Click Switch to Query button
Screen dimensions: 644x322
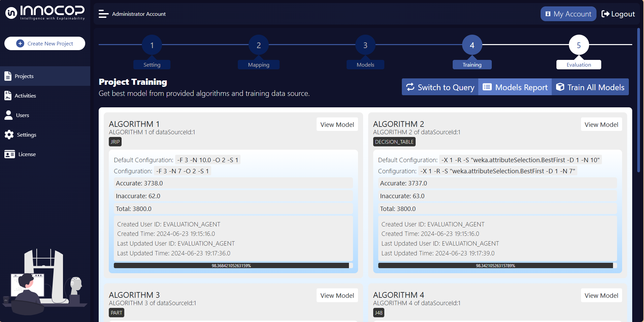point(440,87)
